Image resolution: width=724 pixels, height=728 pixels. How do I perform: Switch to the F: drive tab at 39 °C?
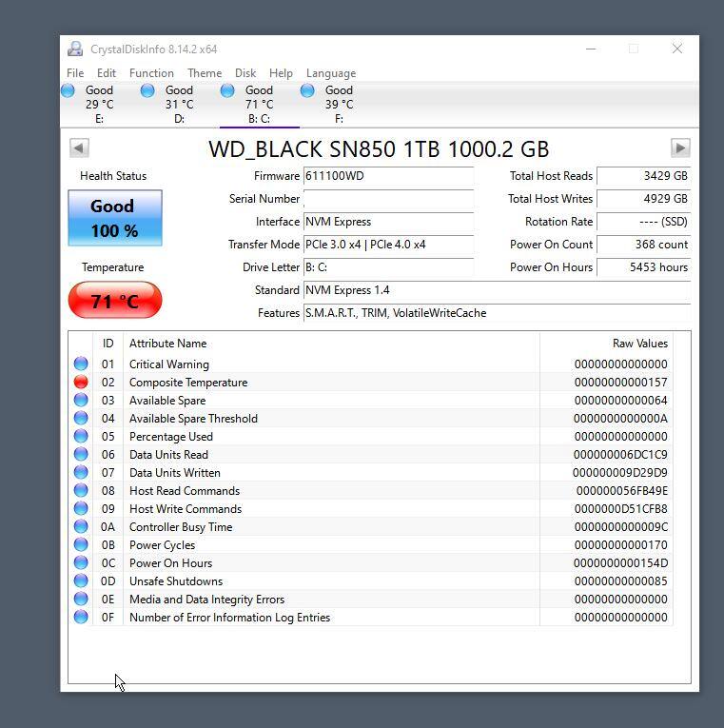[x=340, y=104]
